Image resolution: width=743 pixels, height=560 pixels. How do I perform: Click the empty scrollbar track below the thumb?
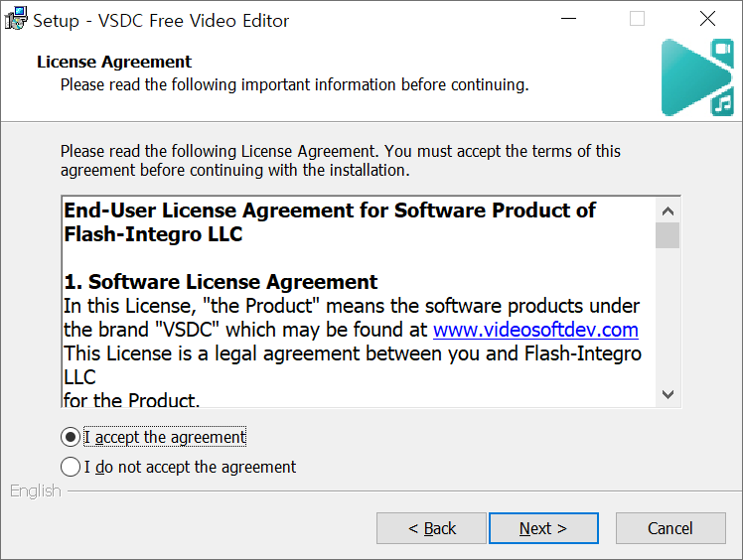(x=668, y=318)
